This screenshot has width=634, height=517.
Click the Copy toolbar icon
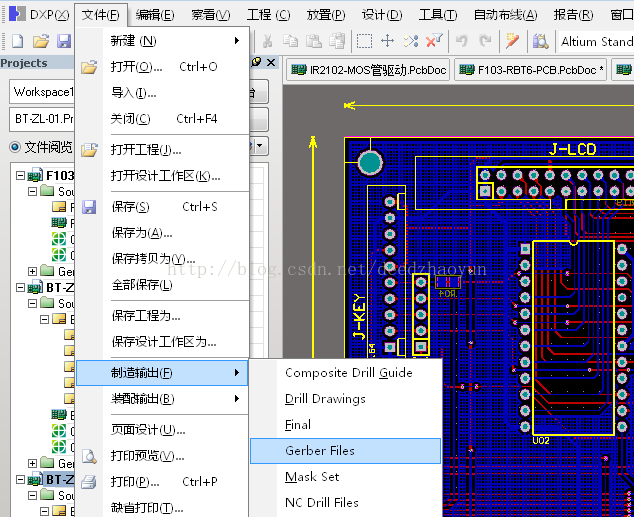click(x=290, y=41)
